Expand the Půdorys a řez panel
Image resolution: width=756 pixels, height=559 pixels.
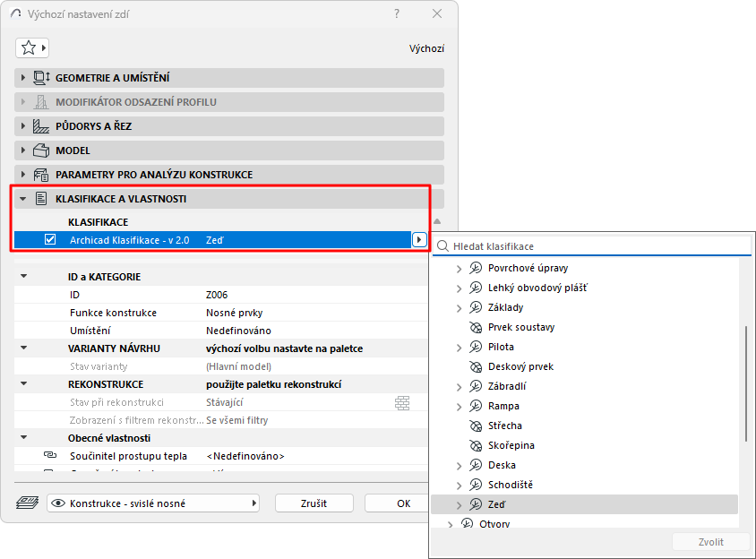[x=22, y=126]
